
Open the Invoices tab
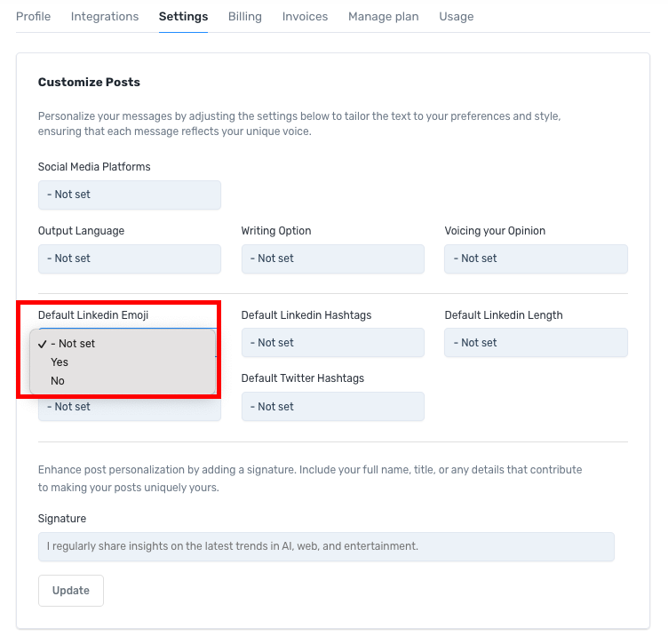coord(305,16)
